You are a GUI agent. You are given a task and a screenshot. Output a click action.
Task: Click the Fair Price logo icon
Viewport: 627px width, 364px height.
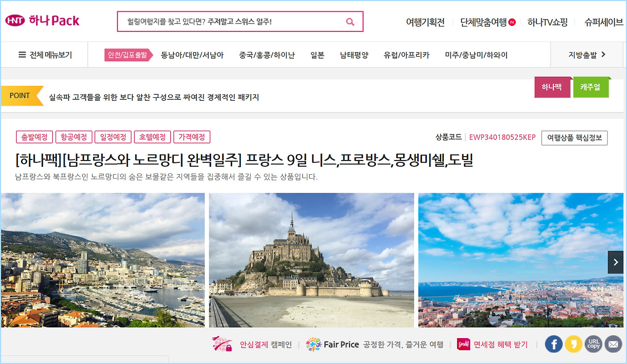click(313, 344)
